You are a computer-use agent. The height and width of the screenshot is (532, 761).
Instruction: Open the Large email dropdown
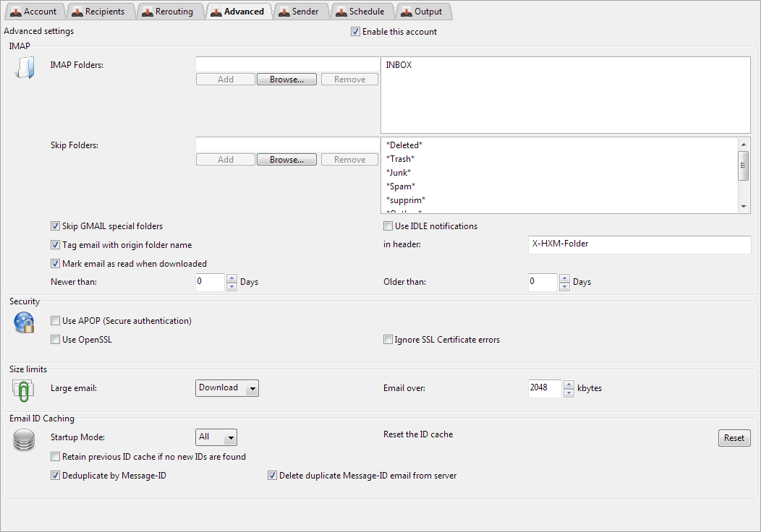point(227,388)
